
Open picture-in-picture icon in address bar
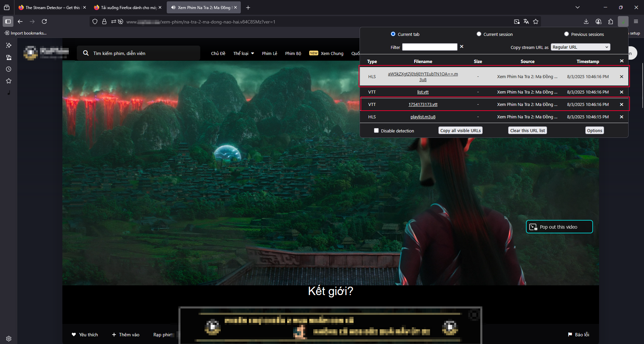(517, 21)
